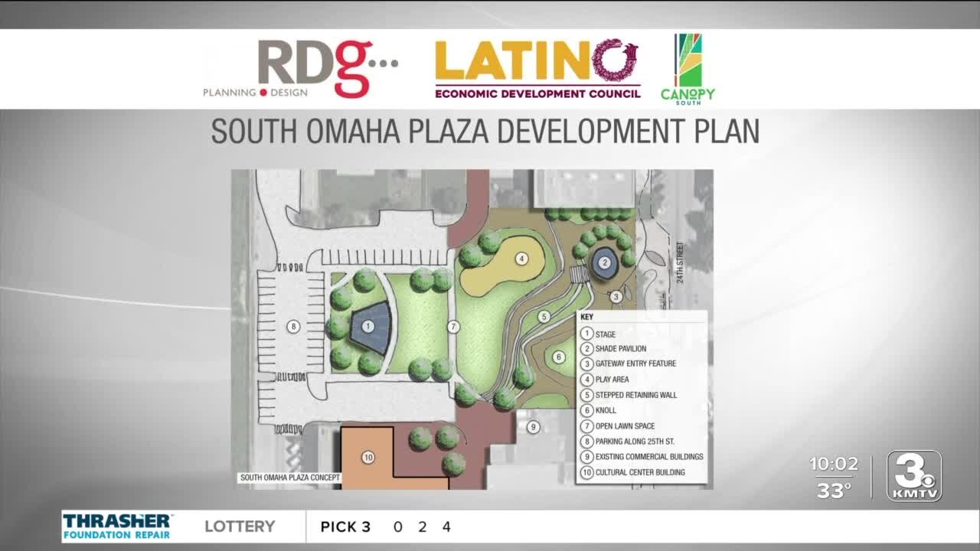Screen dimensions: 980x551
Task: Click map marker 10 on the cultural center
Action: 368,458
